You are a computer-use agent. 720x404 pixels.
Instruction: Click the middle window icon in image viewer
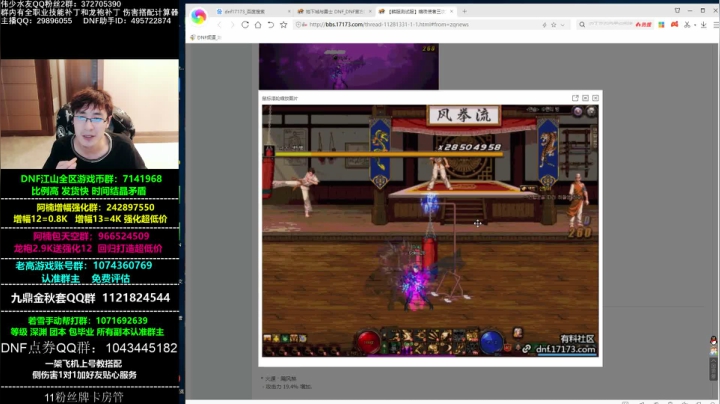click(585, 98)
